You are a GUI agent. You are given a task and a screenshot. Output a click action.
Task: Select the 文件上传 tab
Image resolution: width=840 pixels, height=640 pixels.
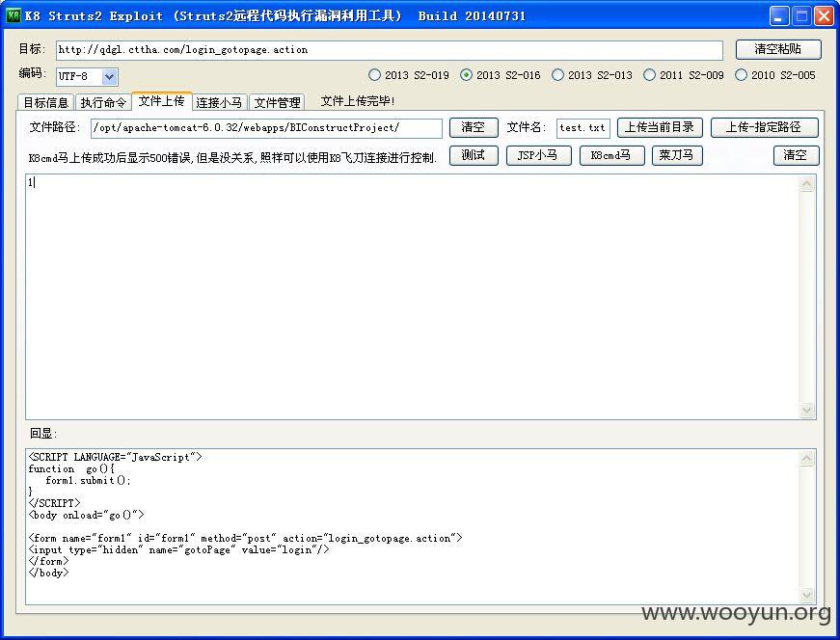[x=162, y=100]
